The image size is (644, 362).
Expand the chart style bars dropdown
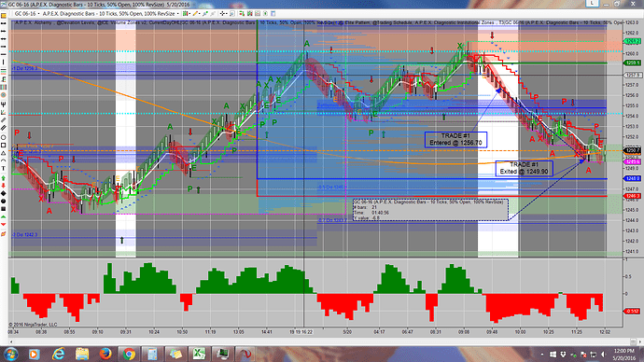pos(186,14)
